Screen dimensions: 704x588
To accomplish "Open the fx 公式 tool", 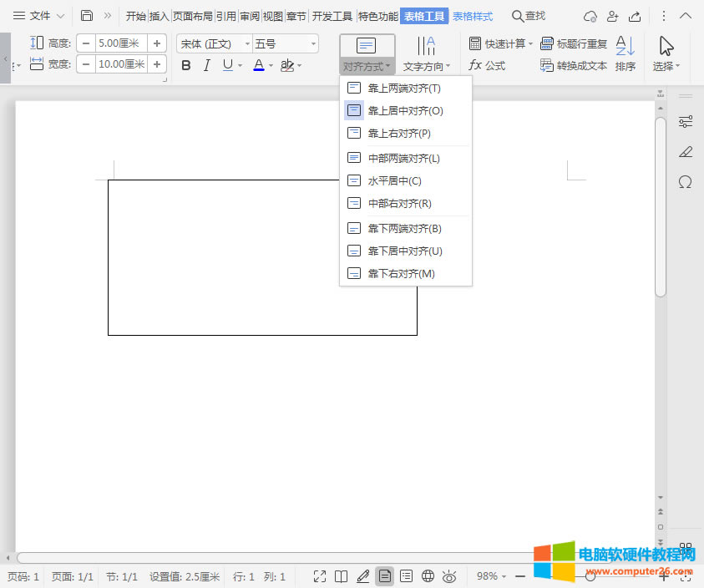I will pos(487,64).
